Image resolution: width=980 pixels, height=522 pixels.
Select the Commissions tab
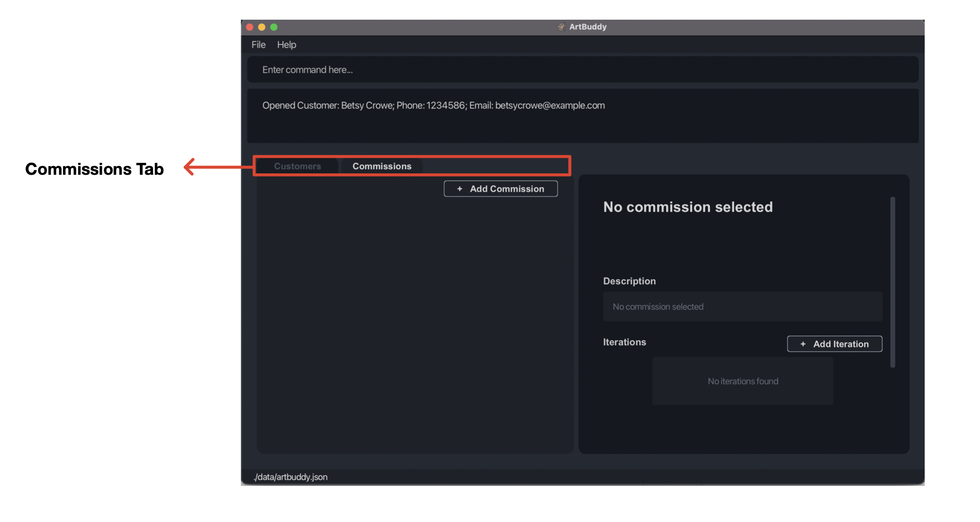point(382,167)
